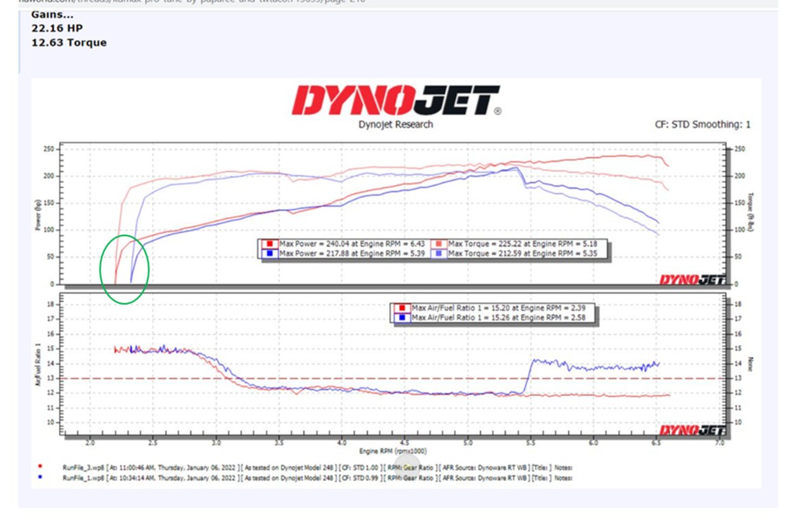The image size is (810, 532).
Task: Click 'Max Air/Fuel Ratio 1 = 15.26' legend entry
Action: pyautogui.click(x=498, y=317)
